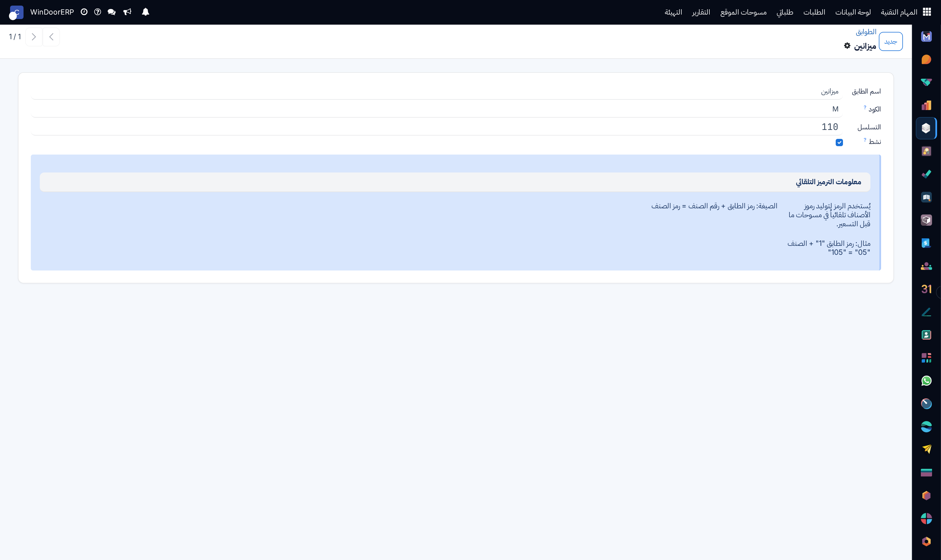Click the 1 / 1 pager counter
This screenshot has height=560, width=941.
click(x=15, y=37)
